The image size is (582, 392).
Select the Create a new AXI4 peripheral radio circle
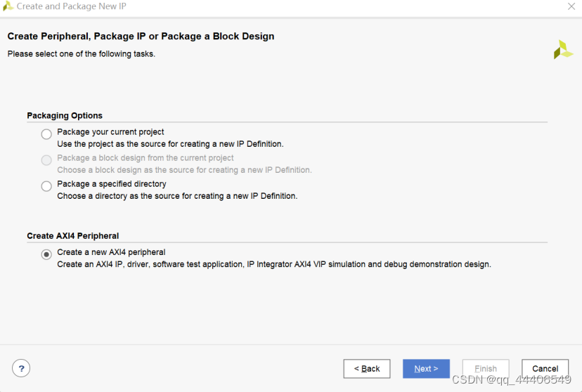click(x=46, y=254)
